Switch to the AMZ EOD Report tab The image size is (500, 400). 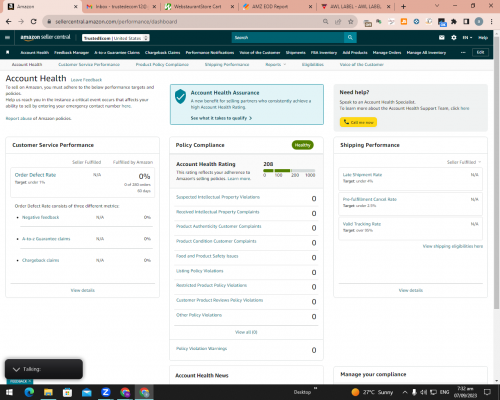coord(277,6)
